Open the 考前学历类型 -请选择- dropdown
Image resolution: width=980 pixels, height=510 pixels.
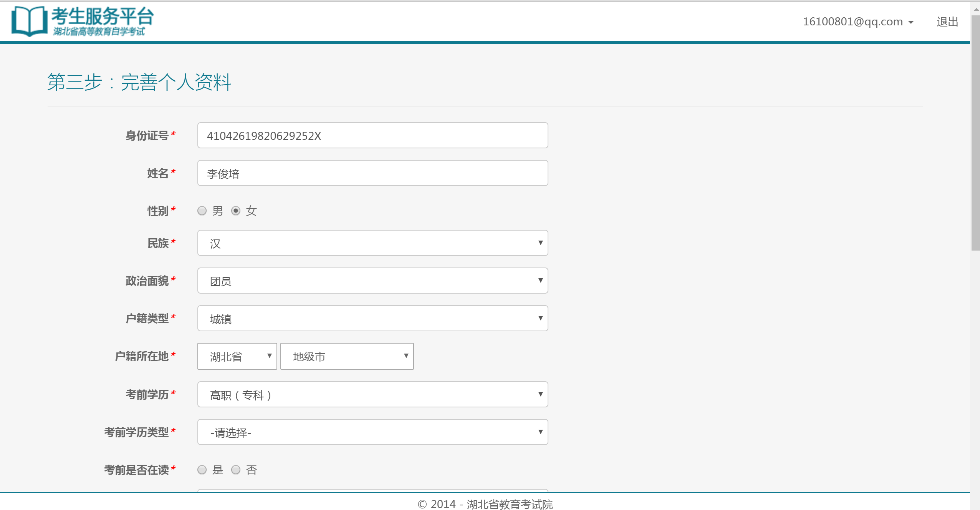coord(372,432)
